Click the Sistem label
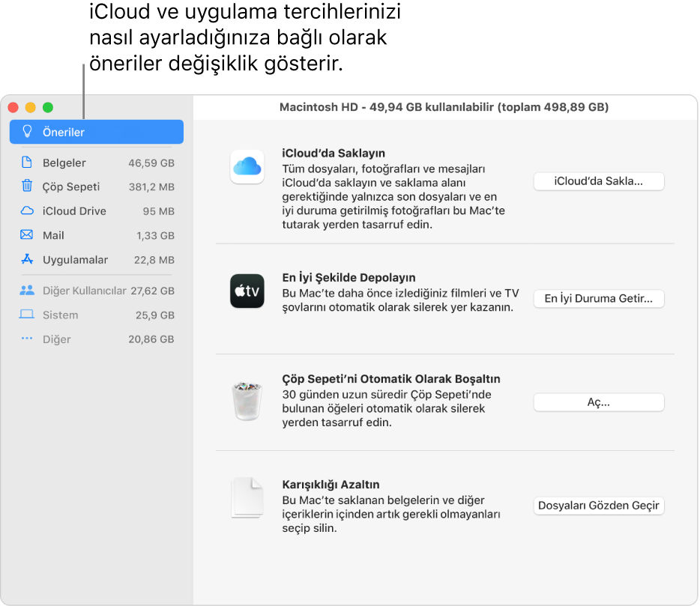 coord(60,315)
